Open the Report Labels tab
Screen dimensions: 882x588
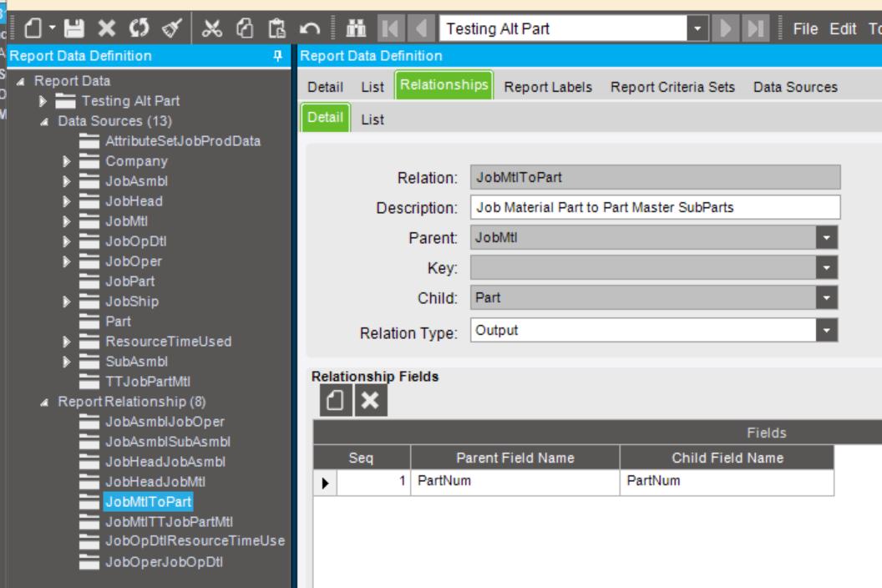coord(548,87)
